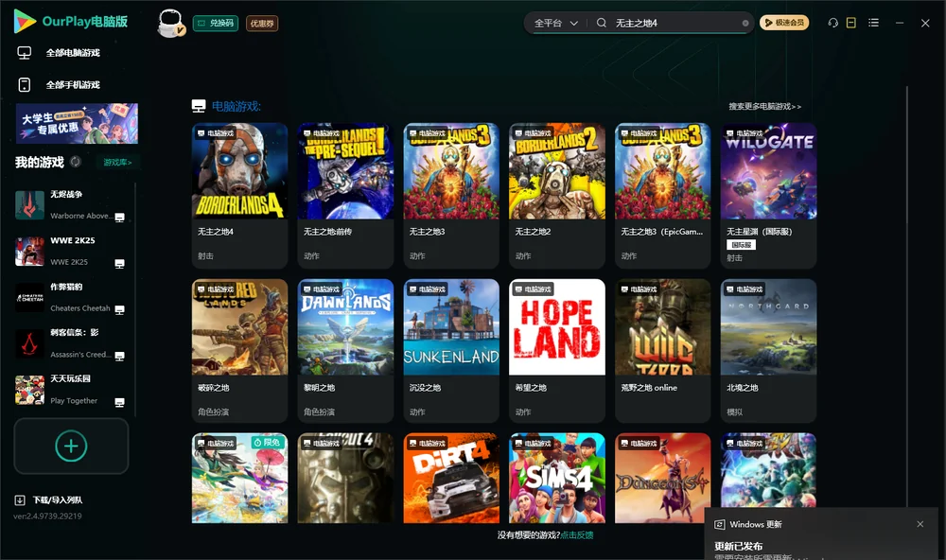Viewport: 946px width, 560px height.
Task: Click the yellow mini-window icon in the title bar
Action: point(851,23)
